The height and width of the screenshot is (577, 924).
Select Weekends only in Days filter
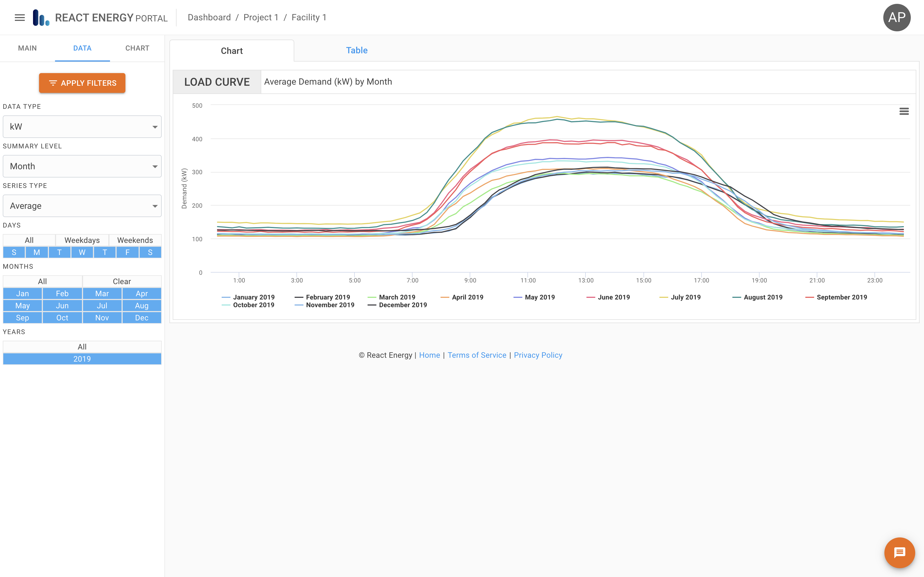pyautogui.click(x=135, y=240)
